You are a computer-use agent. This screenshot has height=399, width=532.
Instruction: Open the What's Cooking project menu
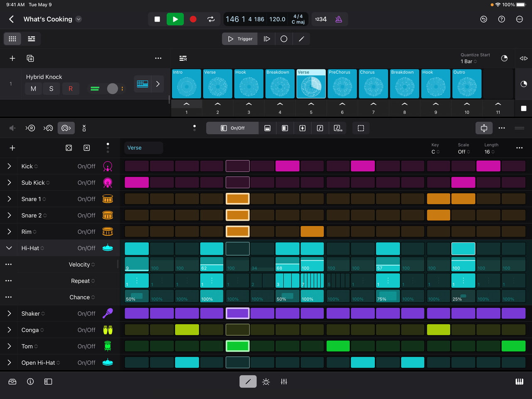pyautogui.click(x=77, y=19)
